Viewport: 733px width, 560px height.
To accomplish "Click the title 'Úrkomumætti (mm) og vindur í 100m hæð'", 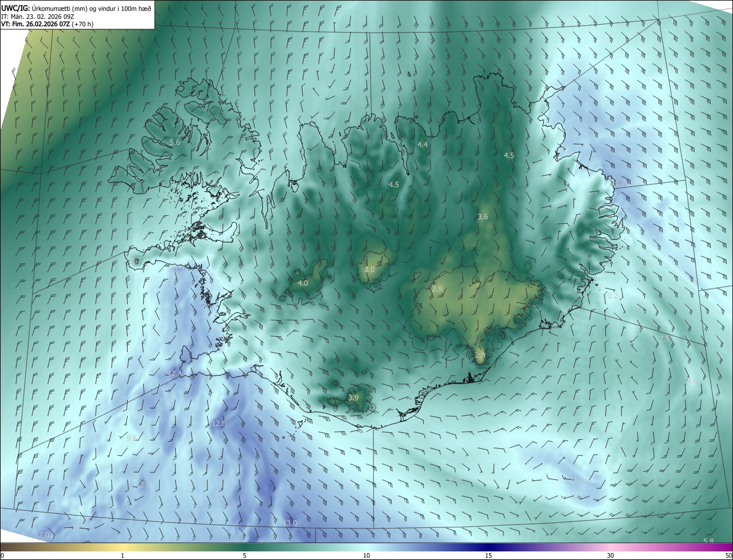I will point(91,8).
